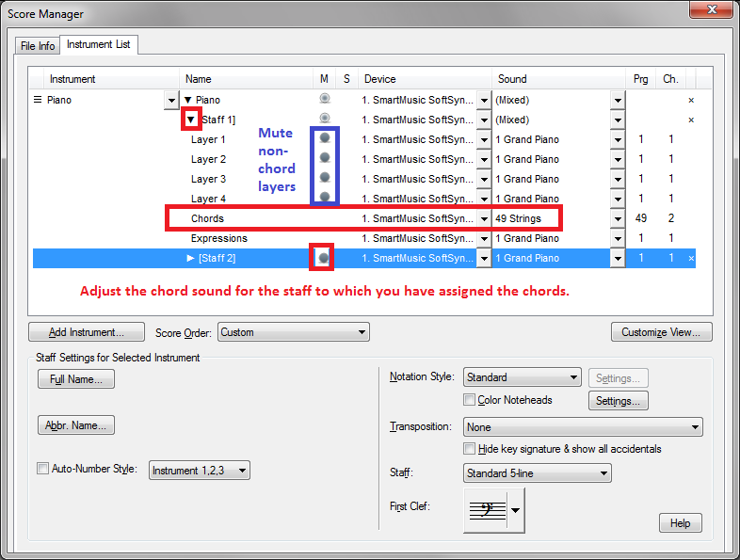
Task: Mute Layer 1 in the M column
Action: coord(325,139)
